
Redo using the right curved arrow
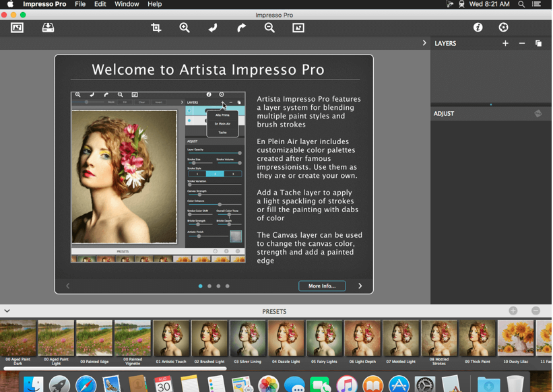point(241,28)
